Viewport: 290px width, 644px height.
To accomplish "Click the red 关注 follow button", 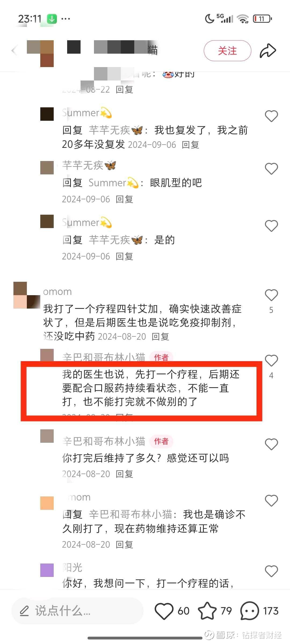I will [227, 51].
